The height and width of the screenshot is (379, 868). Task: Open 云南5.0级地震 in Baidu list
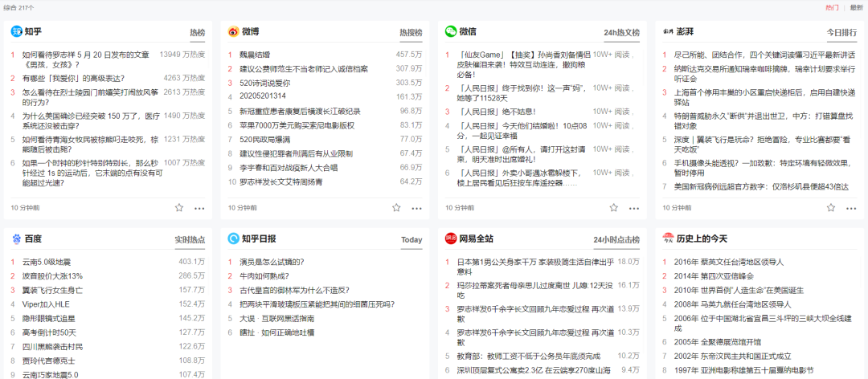tap(47, 262)
